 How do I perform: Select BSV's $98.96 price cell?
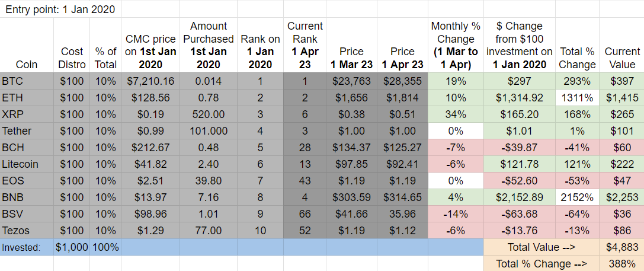(x=150, y=214)
